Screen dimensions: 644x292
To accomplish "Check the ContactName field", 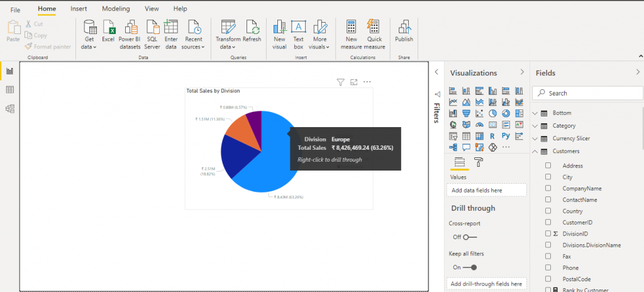I will coord(548,199).
